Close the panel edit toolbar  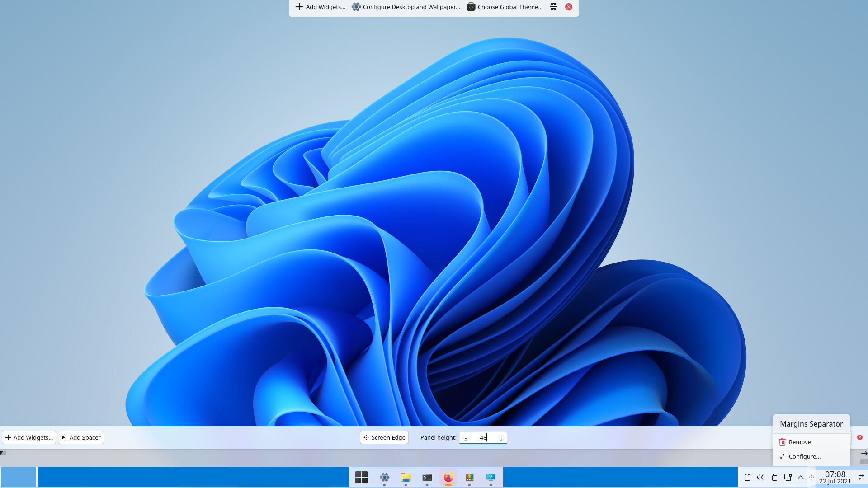[x=860, y=437]
